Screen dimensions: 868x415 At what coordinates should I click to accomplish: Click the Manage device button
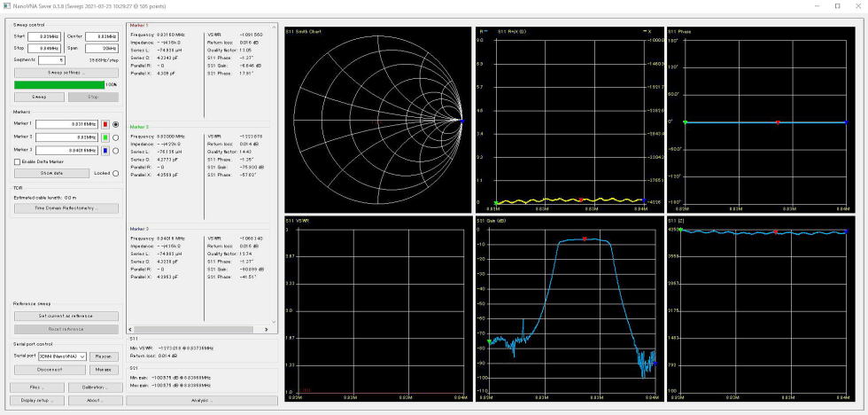point(105,369)
